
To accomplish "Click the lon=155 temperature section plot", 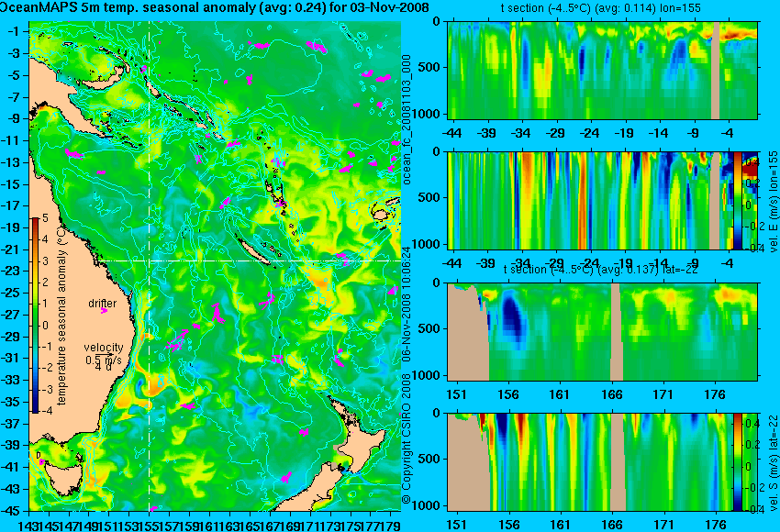I will coord(602,70).
